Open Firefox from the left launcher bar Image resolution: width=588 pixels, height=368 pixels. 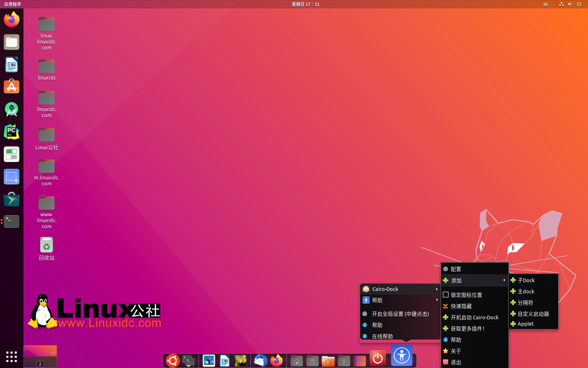pos(12,19)
